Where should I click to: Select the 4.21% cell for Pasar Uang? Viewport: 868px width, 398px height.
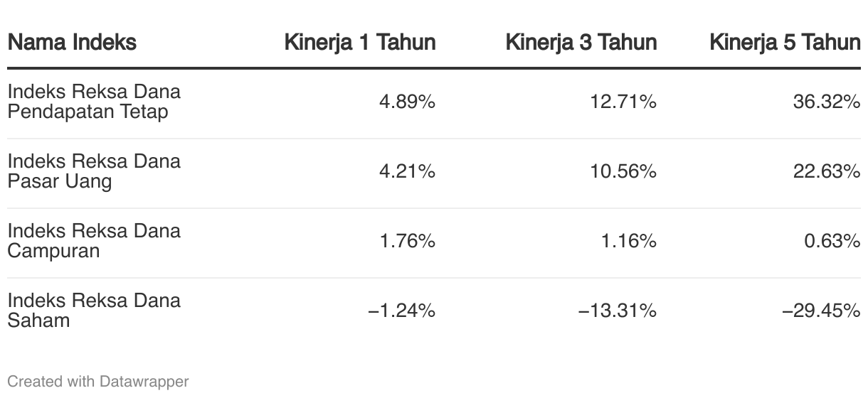[x=407, y=171]
